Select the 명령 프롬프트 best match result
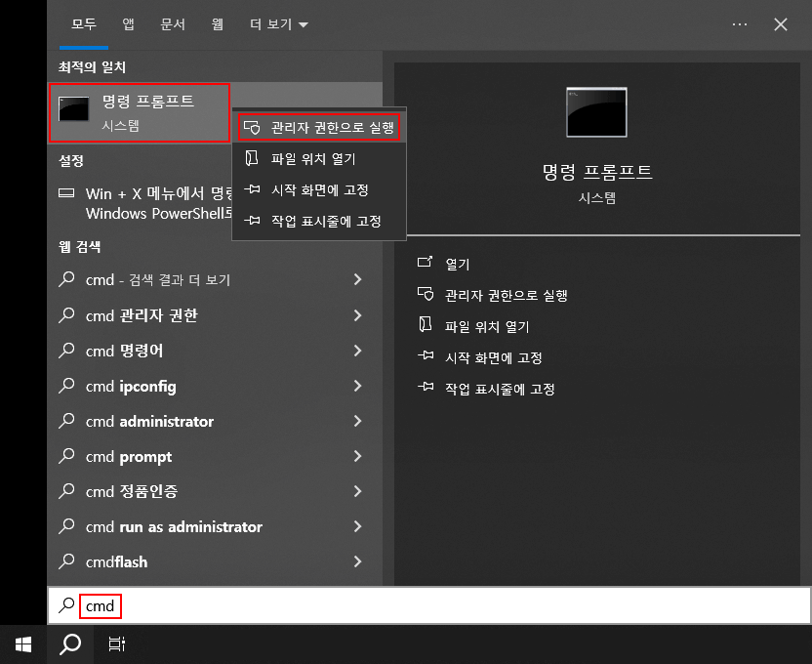 pos(140,112)
